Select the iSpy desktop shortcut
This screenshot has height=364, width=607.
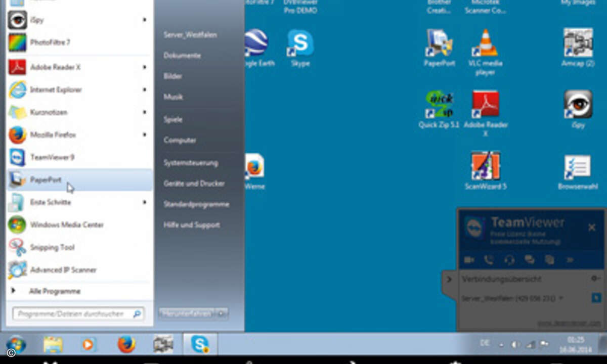pos(578,109)
